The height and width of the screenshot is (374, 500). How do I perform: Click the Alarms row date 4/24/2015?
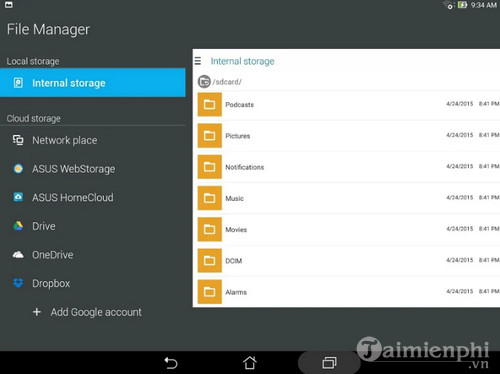click(460, 291)
